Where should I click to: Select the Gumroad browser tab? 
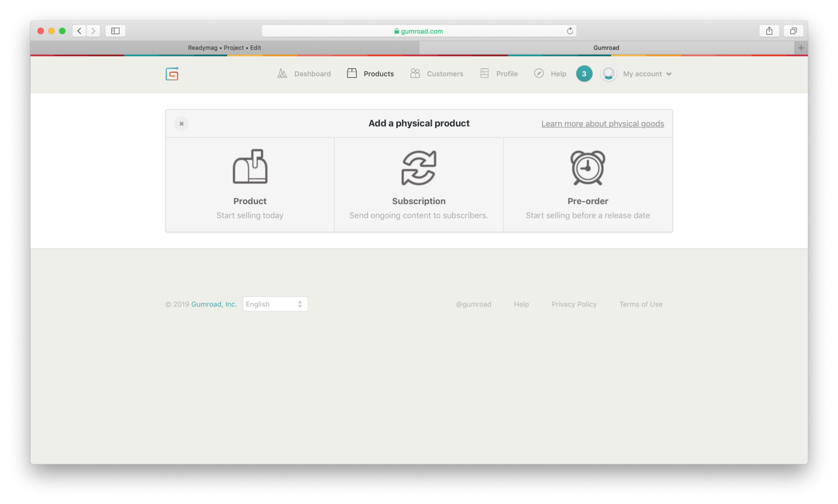point(606,47)
